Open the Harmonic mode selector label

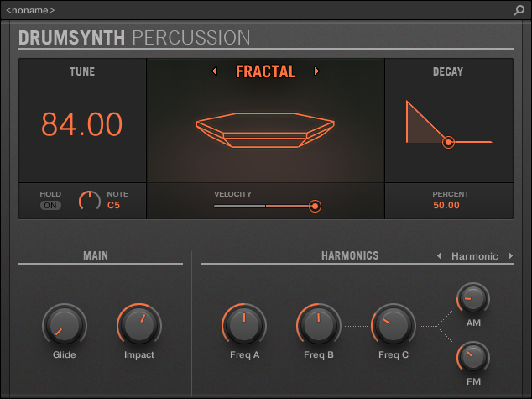pyautogui.click(x=474, y=256)
